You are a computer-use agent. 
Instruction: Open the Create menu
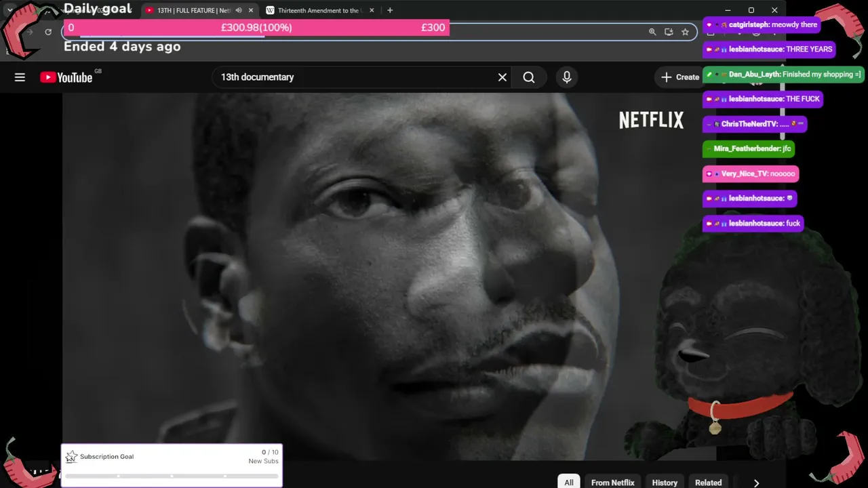680,77
